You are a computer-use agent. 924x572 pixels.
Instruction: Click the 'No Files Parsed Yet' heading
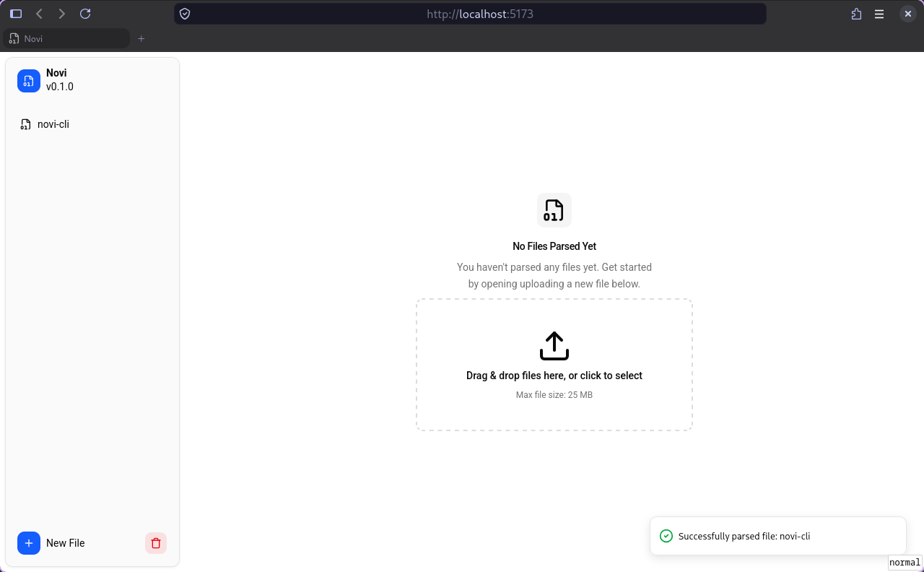tap(554, 246)
